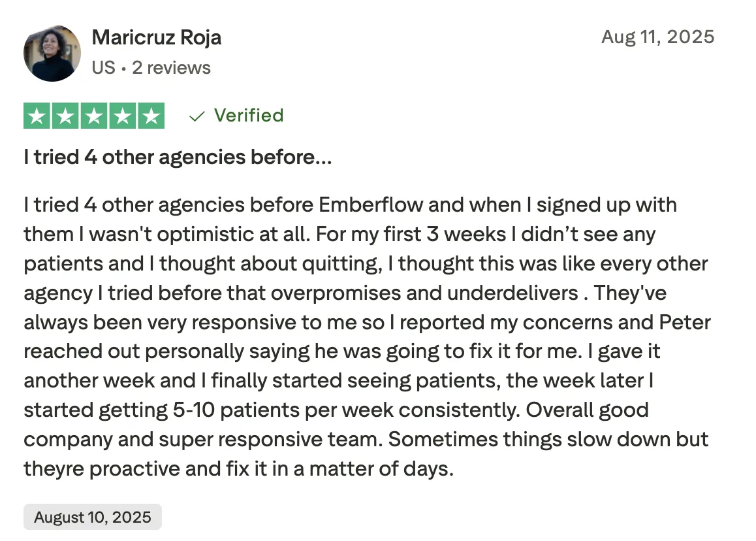
Task: Click the US country label
Action: 104,67
